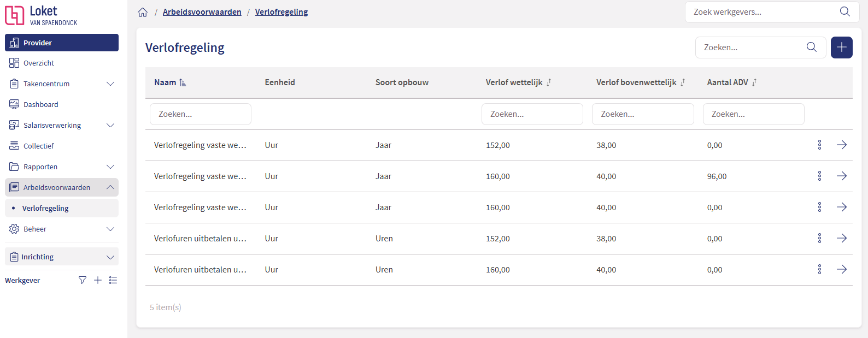Image resolution: width=868 pixels, height=338 pixels.
Task: Open three-dot menu for Verlofuren row 152,00
Action: click(x=819, y=238)
